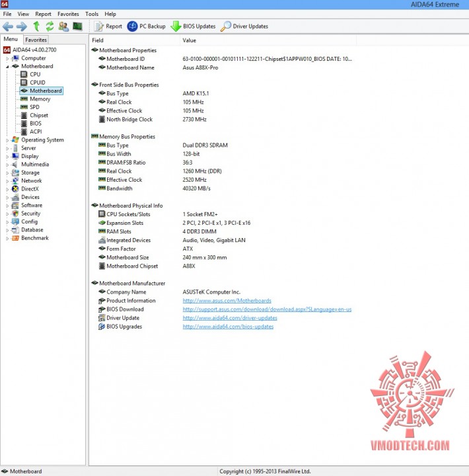
Task: Select the CPU Sockets/Slots row
Action: point(223,214)
